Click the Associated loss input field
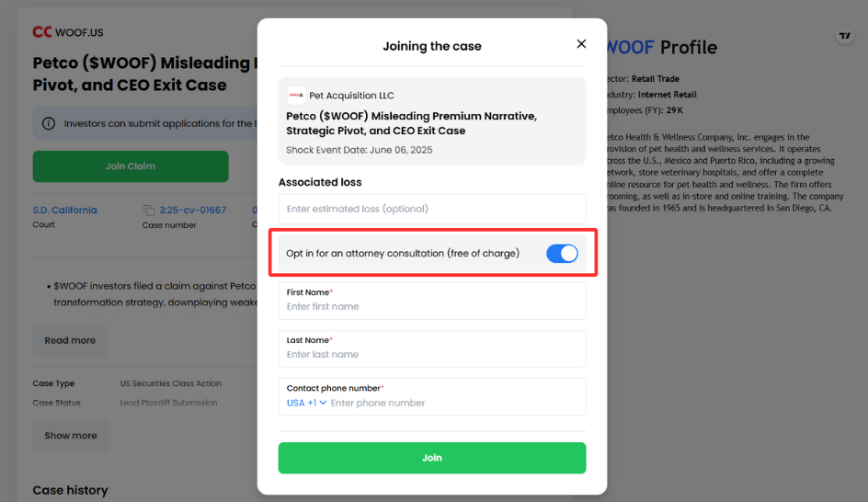This screenshot has width=868, height=502. (x=432, y=209)
